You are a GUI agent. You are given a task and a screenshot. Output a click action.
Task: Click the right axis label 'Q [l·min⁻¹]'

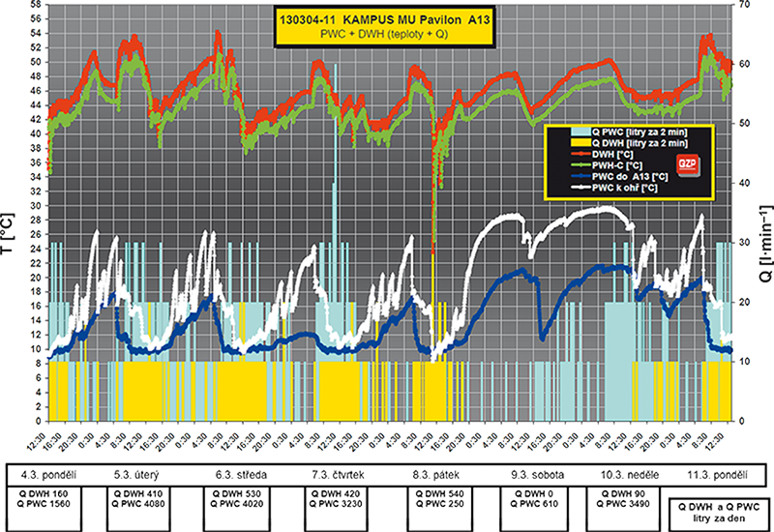765,244
